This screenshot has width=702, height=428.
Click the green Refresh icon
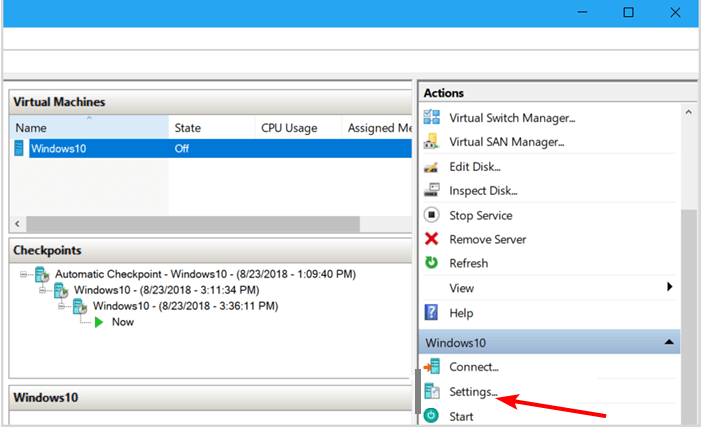432,263
